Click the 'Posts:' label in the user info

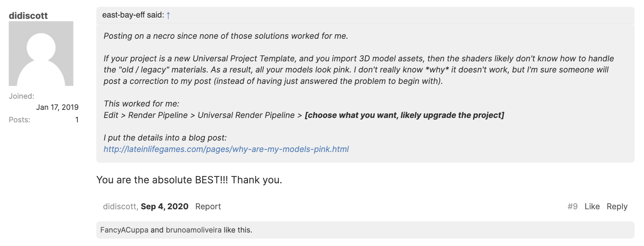point(20,120)
